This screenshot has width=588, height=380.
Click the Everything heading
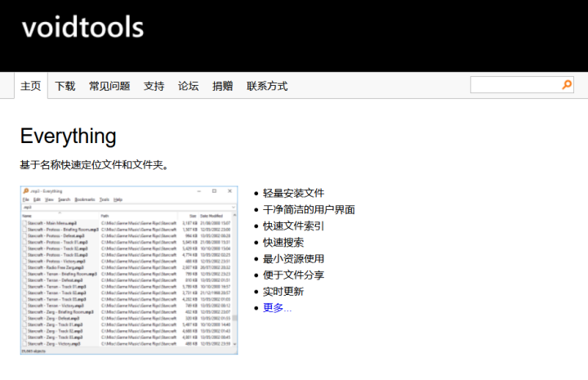pyautogui.click(x=69, y=136)
